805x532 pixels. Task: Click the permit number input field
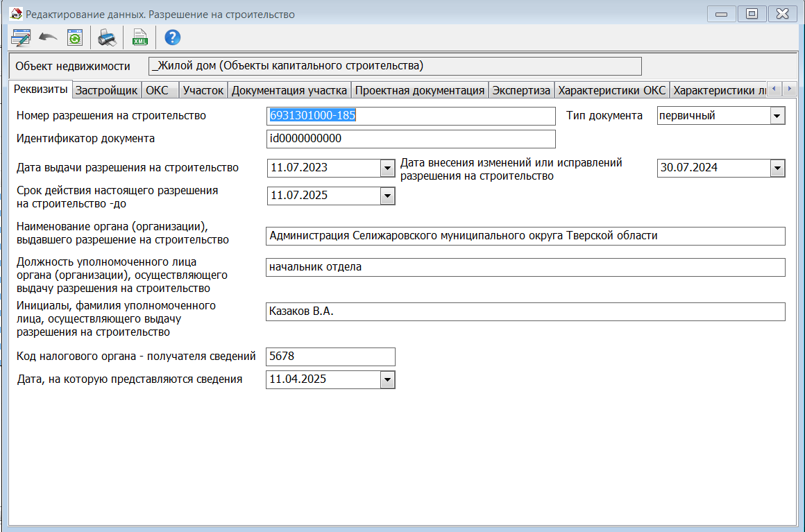coord(411,116)
